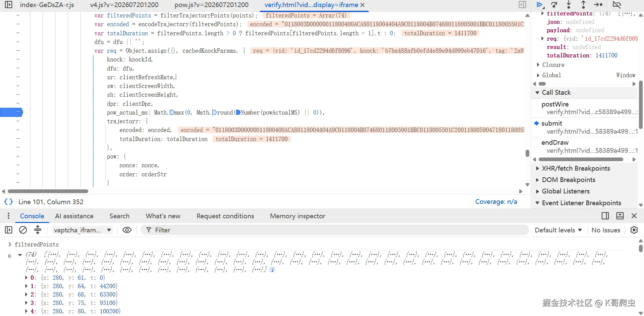
Task: Select postWire call stack frame
Action: [x=584, y=108]
